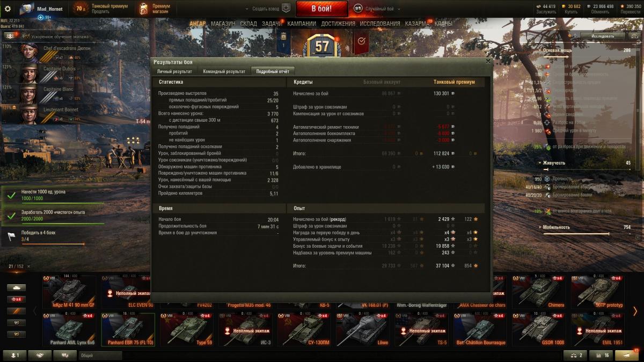Image resolution: width=644 pixels, height=362 pixels.
Task: Switch to Личный результат tab
Action: (174, 71)
